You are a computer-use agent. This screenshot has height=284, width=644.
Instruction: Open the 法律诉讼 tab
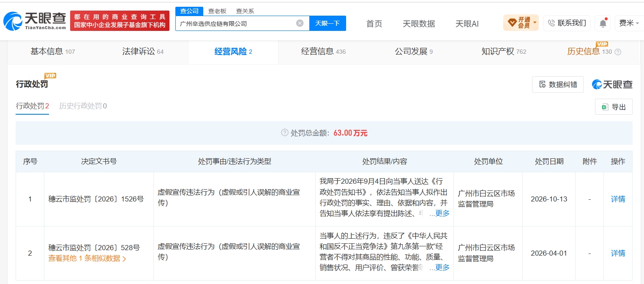143,52
